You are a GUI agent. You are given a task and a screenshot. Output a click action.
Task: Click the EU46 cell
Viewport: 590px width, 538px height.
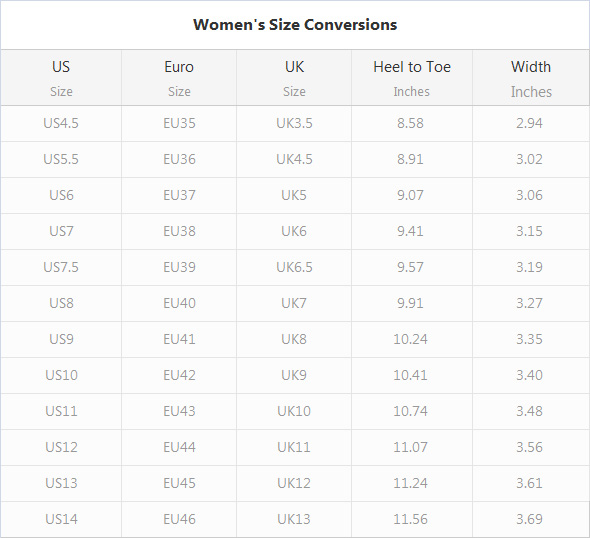(179, 519)
